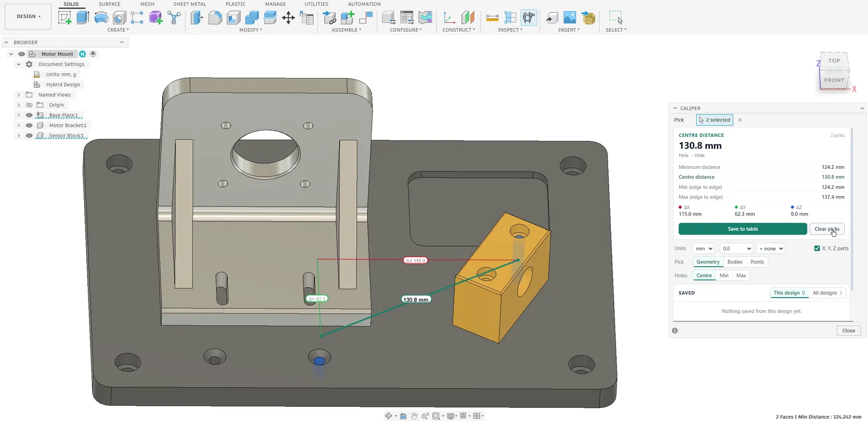
Task: Toggle visibility of Sensor Block:1
Action: coord(29,136)
